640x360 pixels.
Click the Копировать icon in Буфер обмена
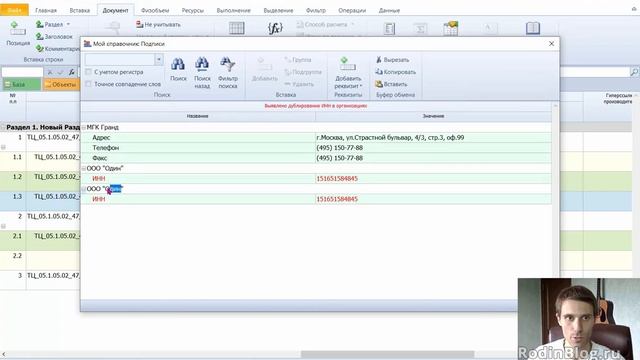(x=379, y=72)
